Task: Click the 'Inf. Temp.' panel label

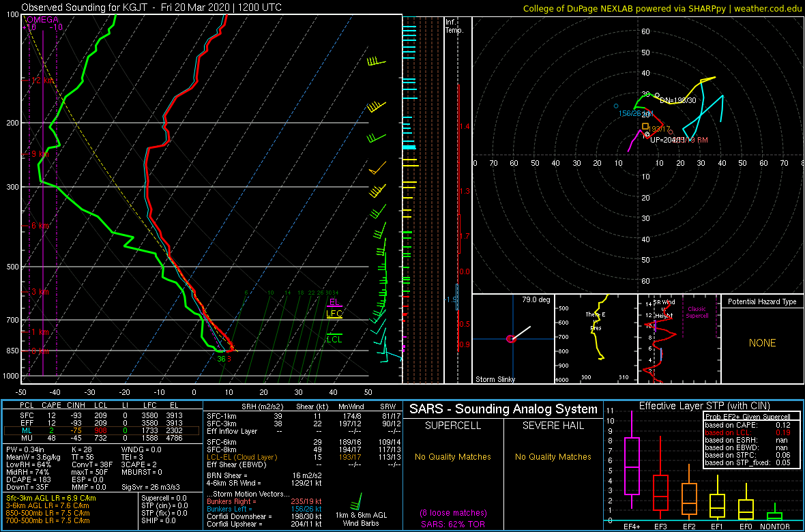Action: point(454,26)
